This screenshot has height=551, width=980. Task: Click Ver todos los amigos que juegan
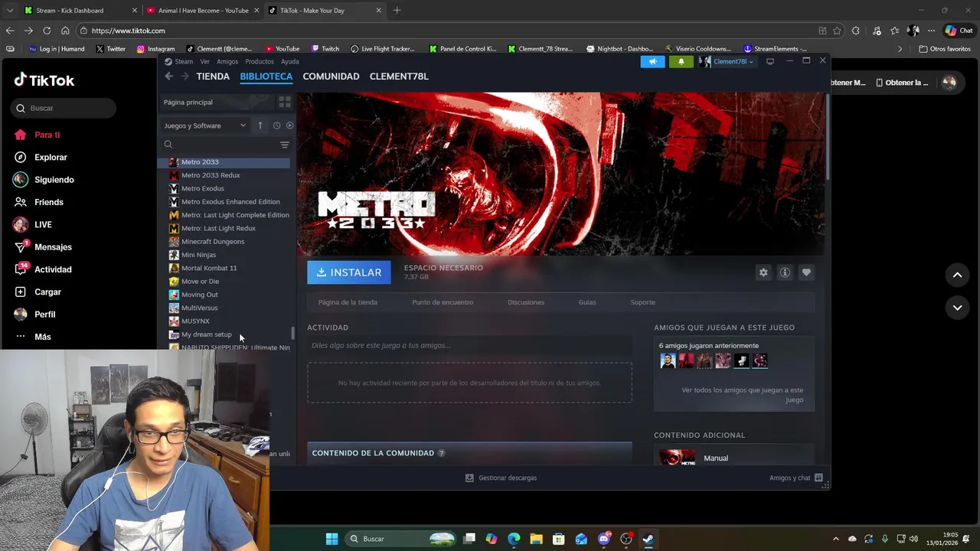(x=742, y=395)
